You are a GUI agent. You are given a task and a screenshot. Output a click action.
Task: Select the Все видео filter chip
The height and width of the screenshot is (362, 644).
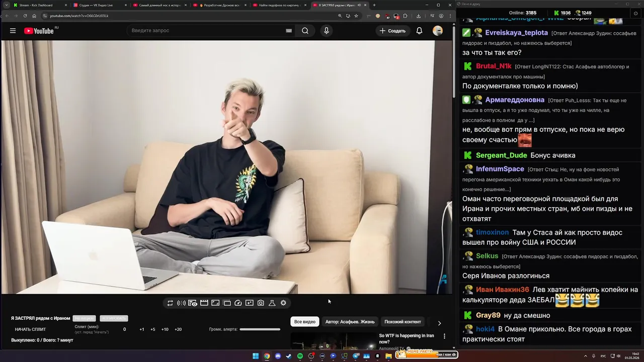click(x=305, y=322)
